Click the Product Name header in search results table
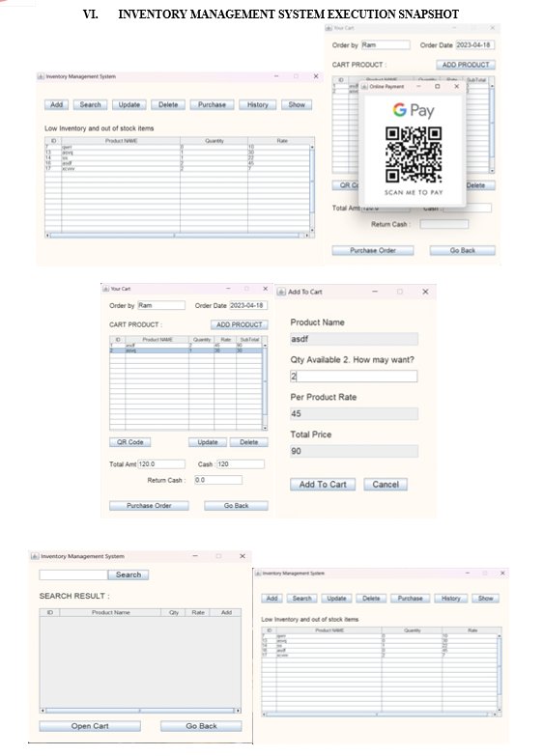This screenshot has height=756, width=543. coord(110,612)
